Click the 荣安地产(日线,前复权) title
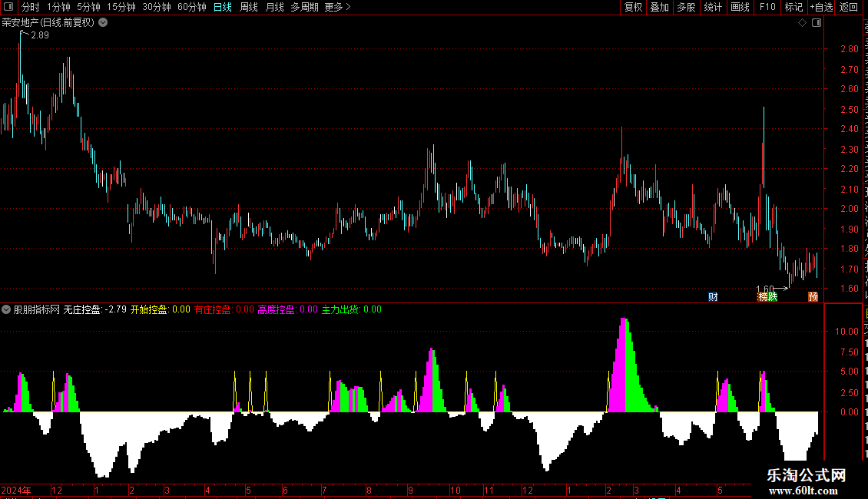Image resolution: width=868 pixels, height=499 pixels. click(48, 23)
